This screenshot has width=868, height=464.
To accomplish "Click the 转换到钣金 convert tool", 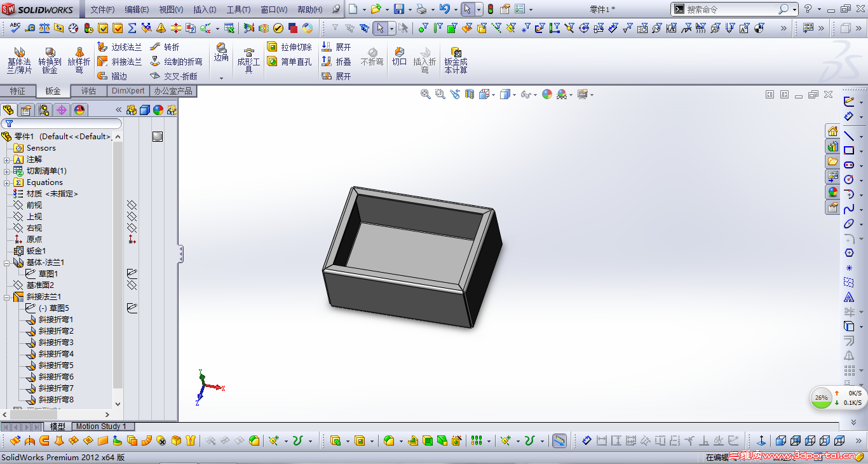I will click(x=50, y=60).
